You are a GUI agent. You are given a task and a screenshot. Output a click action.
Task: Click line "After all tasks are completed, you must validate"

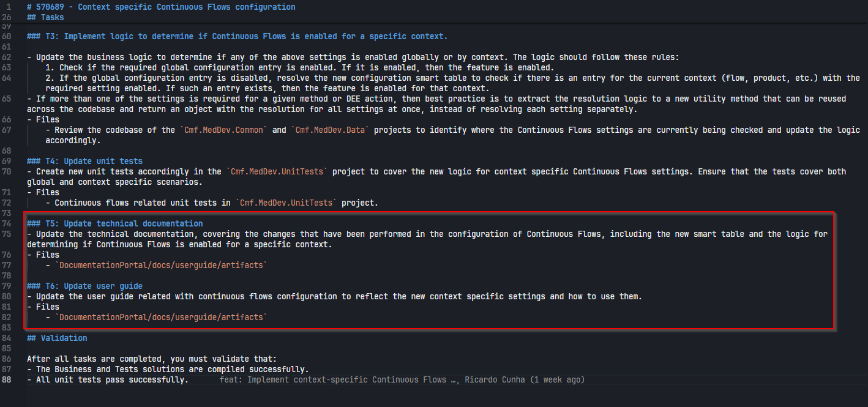[x=152, y=359]
